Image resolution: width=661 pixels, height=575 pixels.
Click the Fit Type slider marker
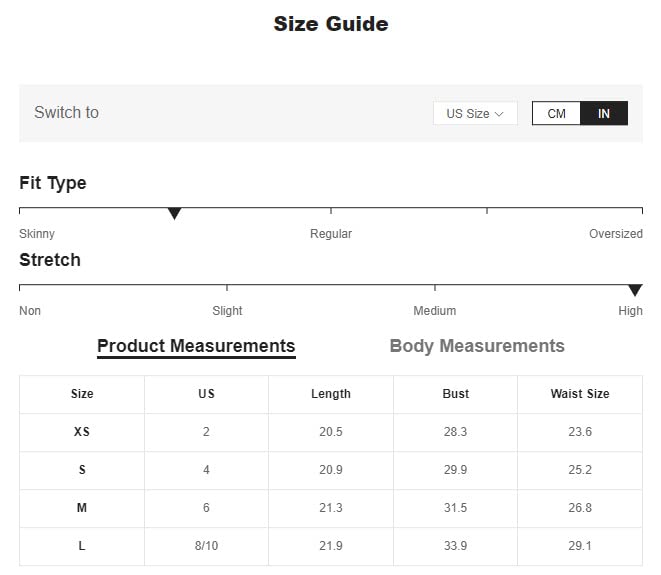(174, 213)
